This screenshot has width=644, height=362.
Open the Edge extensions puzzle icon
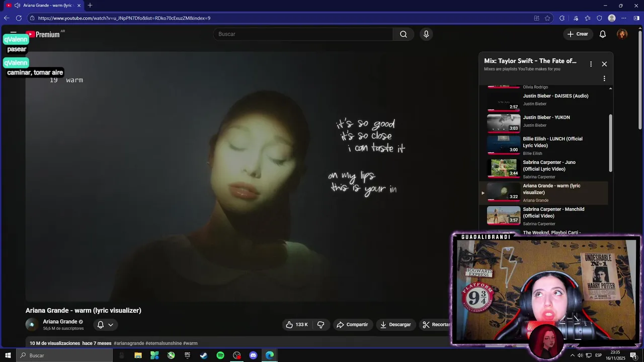tap(562, 18)
